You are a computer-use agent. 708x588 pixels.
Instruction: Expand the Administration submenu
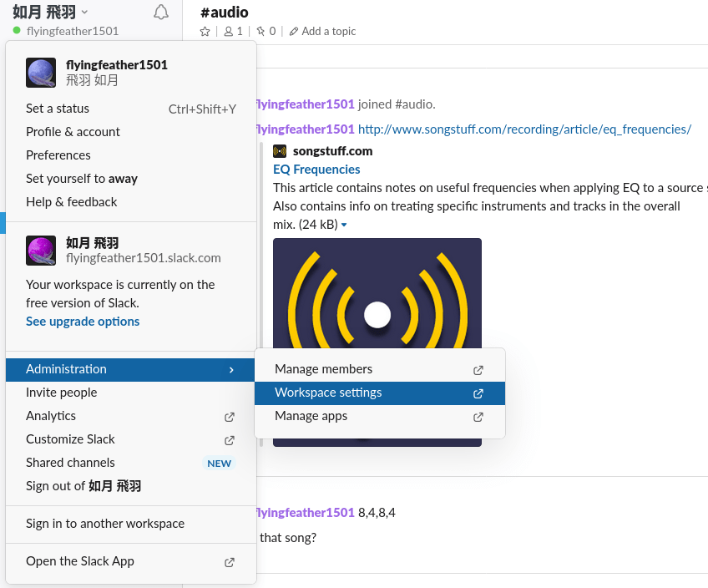(129, 369)
